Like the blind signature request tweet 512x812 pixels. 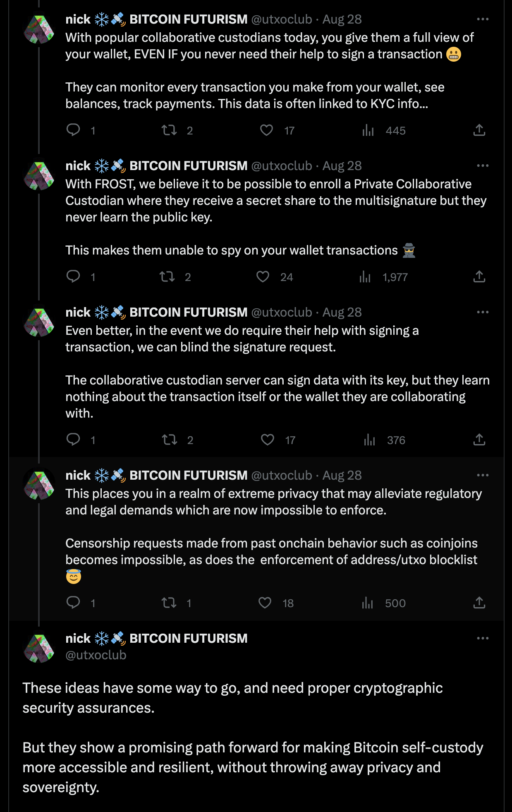268,440
